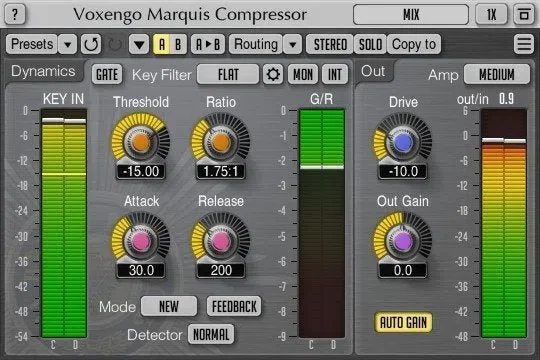Click the Presets button
Image resolution: width=540 pixels, height=360 pixels.
click(x=32, y=44)
